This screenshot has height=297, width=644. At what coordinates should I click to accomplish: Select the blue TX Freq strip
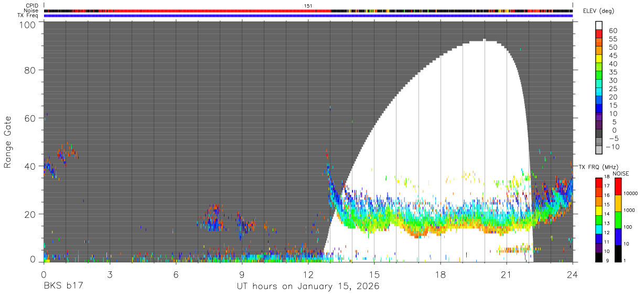click(x=308, y=16)
